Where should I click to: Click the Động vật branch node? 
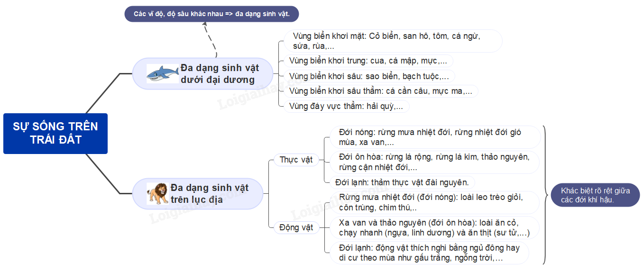pyautogui.click(x=296, y=227)
